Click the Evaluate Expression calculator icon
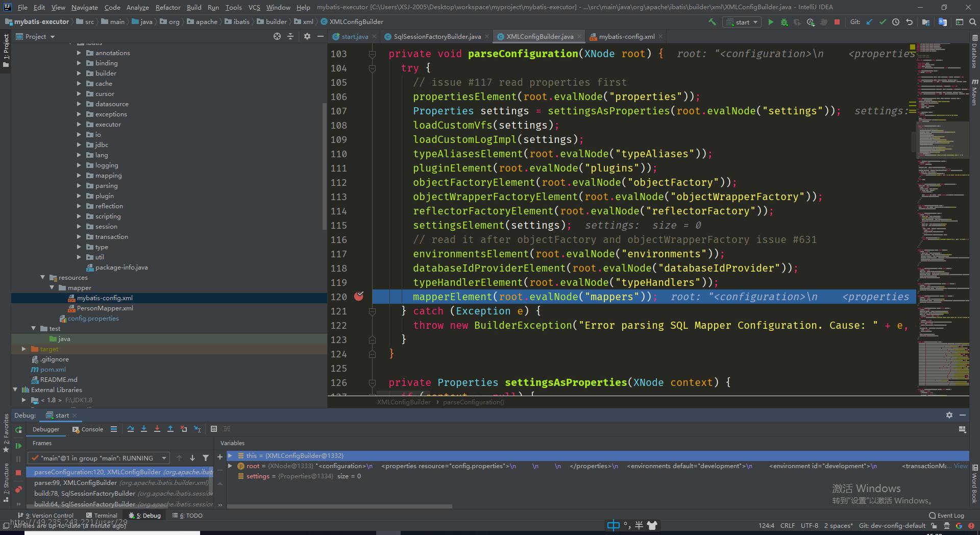Viewport: 980px width, 535px height. pos(214,429)
